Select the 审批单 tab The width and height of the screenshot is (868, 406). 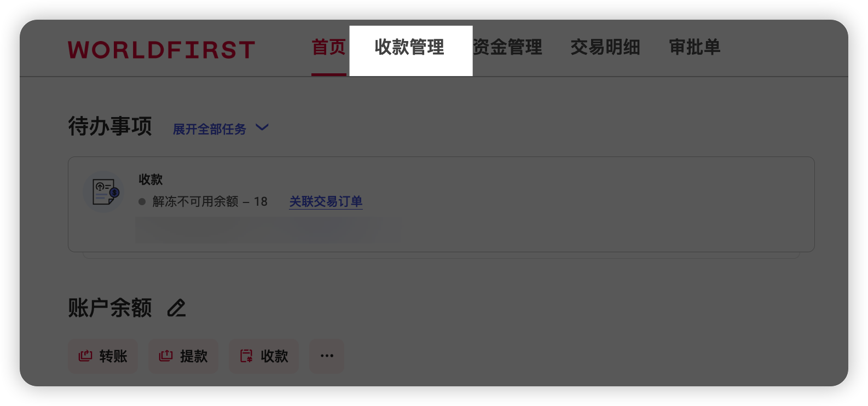pyautogui.click(x=695, y=48)
